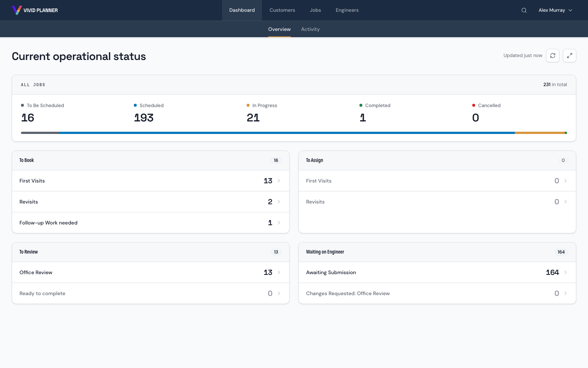Click the To Book count badge 16
The height and width of the screenshot is (368, 588).
tap(276, 160)
